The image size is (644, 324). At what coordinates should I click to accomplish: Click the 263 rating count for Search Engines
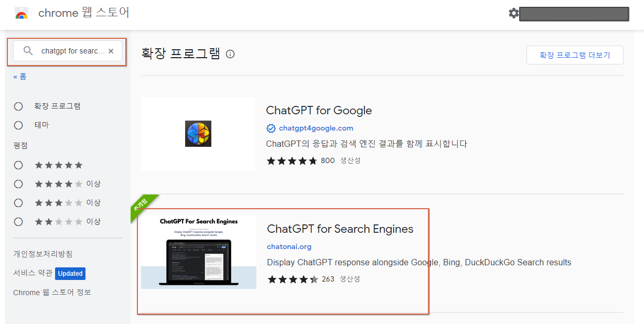(x=328, y=279)
